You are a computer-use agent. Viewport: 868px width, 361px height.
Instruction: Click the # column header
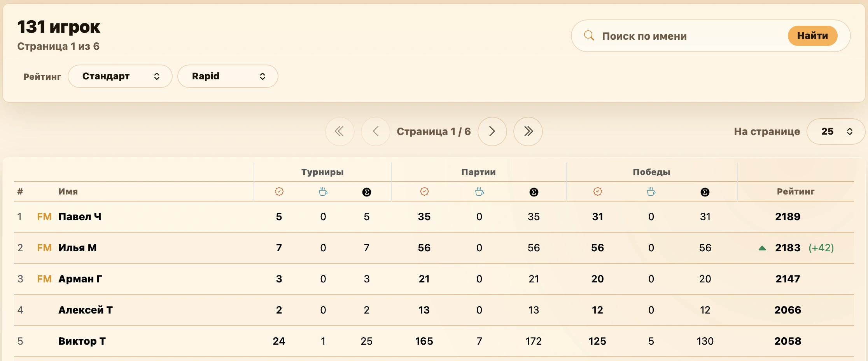(x=20, y=191)
